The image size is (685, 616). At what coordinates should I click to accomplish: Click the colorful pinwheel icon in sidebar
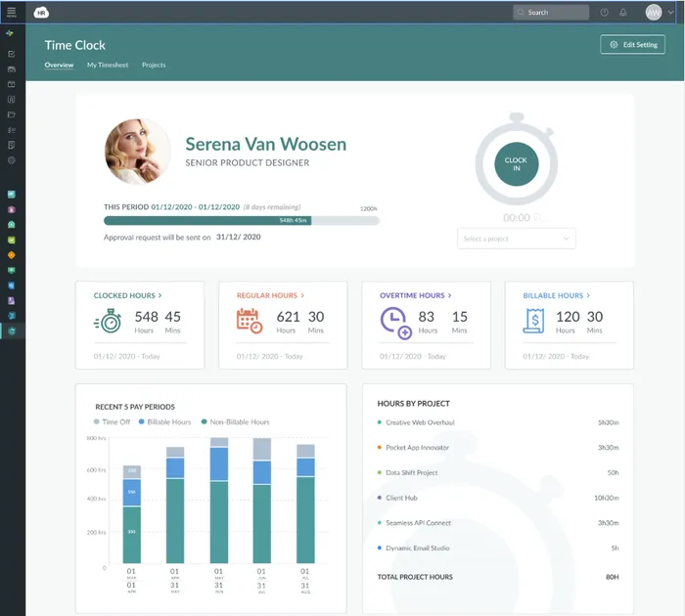[10, 33]
